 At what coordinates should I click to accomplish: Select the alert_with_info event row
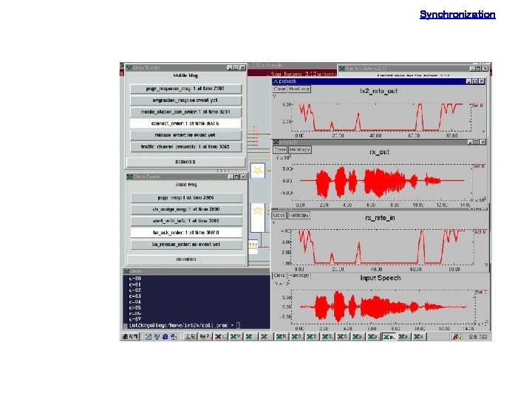point(186,221)
